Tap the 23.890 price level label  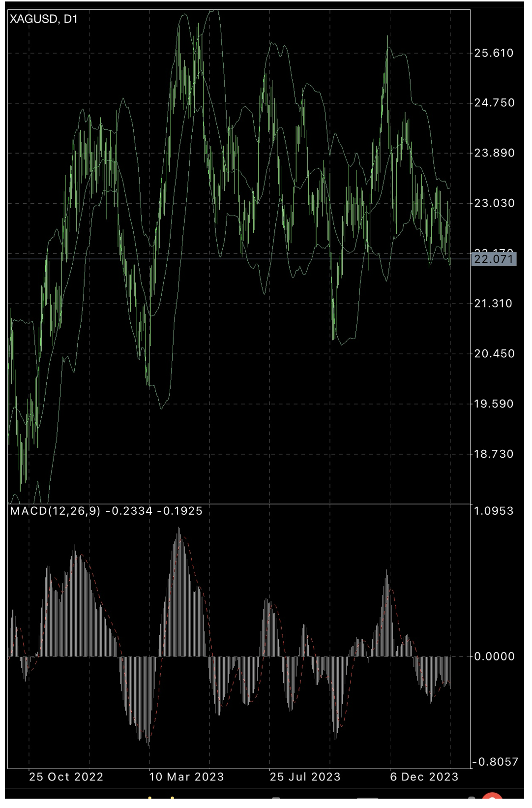[494, 153]
